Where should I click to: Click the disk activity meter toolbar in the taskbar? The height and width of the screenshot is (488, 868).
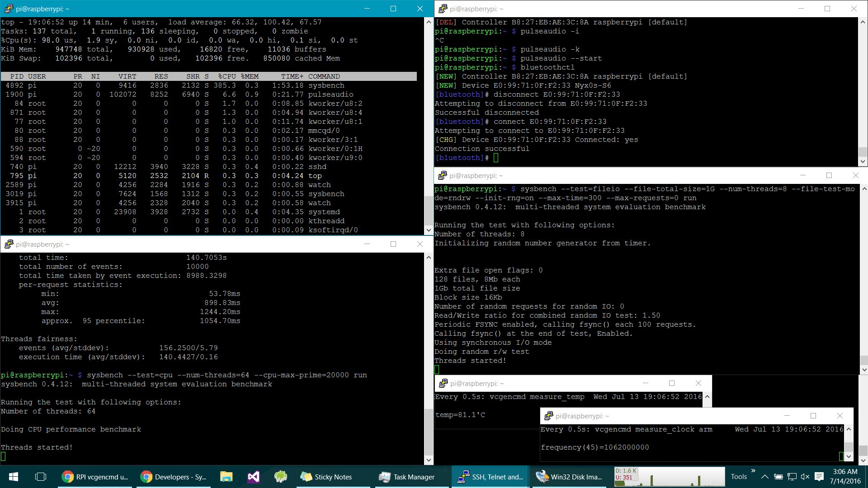point(669,477)
